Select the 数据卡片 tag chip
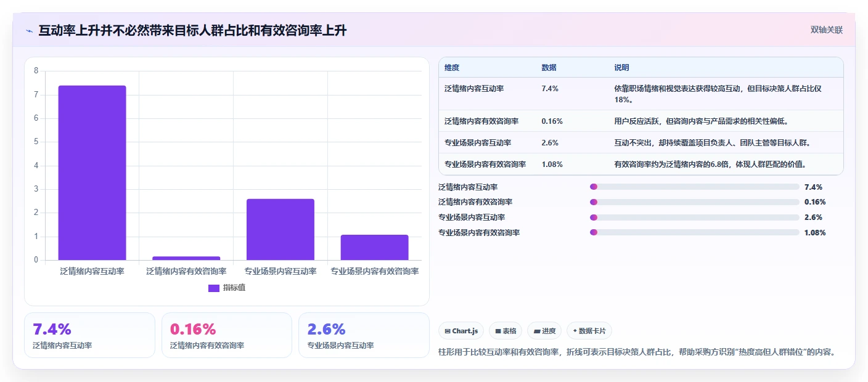868x382 pixels. pos(589,331)
